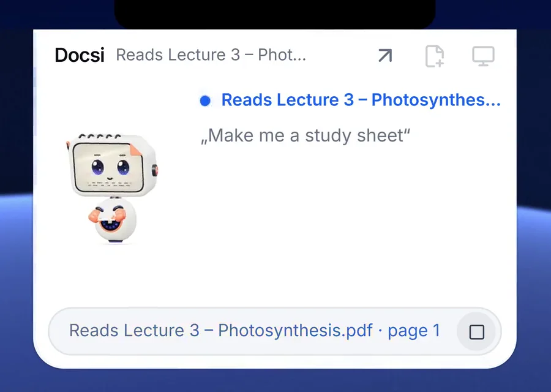Click the Docsi robot mascot

[112, 188]
